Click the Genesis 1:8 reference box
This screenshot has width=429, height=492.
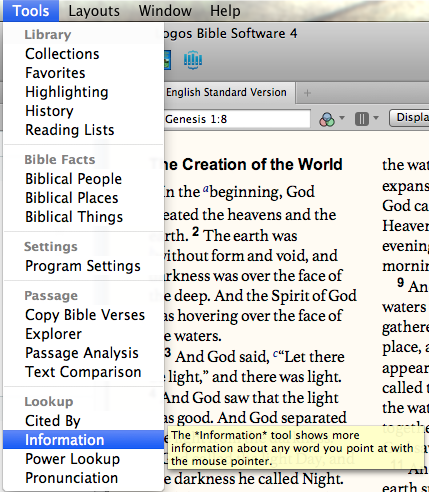[x=237, y=119]
